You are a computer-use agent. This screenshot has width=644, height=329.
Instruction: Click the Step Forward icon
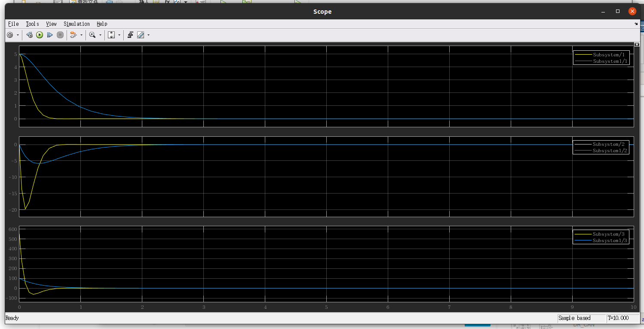pyautogui.click(x=50, y=35)
